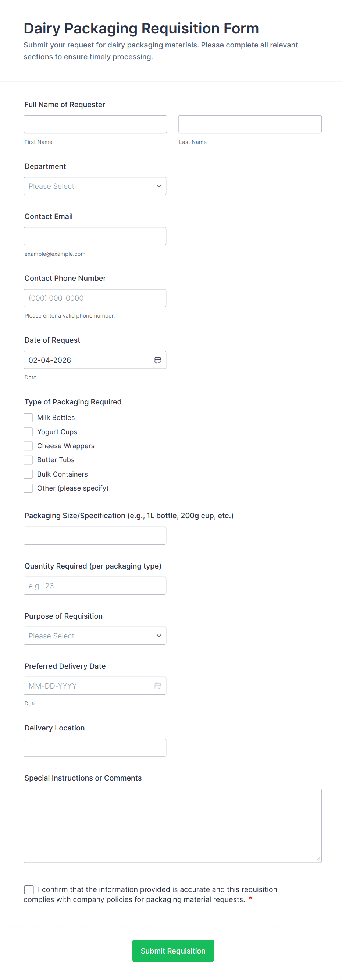
Task: Enable the Butter Tubs checkbox
Action: [28, 460]
